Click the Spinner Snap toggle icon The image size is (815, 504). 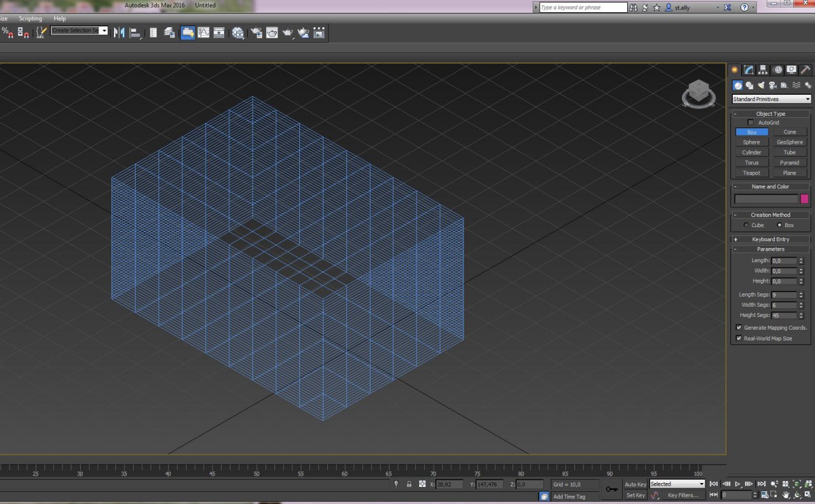tap(23, 32)
